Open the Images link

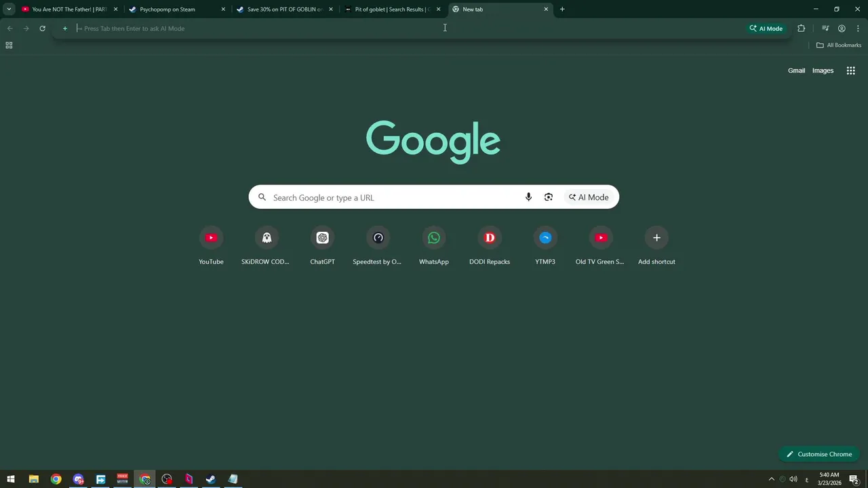[x=823, y=70]
